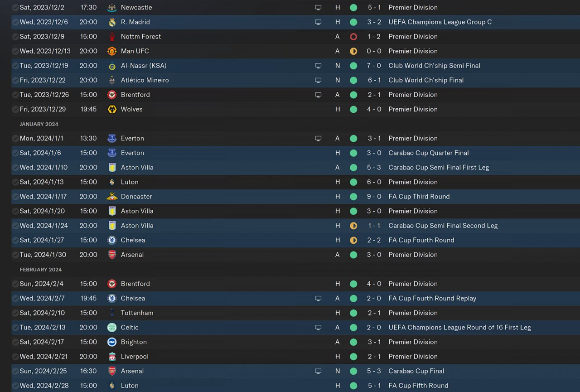580x392 pixels.
Task: Open the UEFA Champions League Group C link
Action: click(440, 22)
